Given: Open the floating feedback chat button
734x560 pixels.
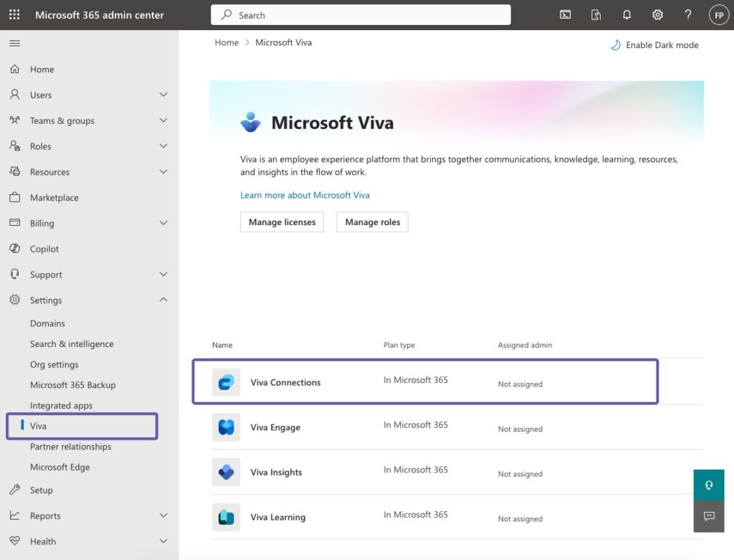Looking at the screenshot, I should tap(709, 516).
